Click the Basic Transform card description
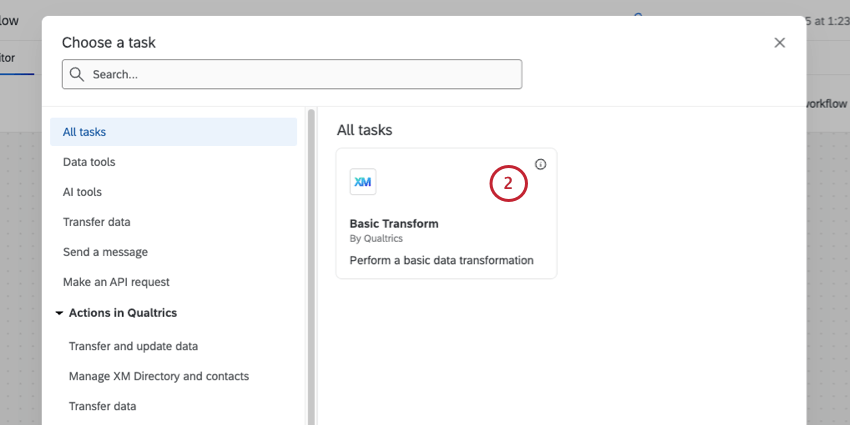Screen dimensions: 850x425 coord(441,260)
